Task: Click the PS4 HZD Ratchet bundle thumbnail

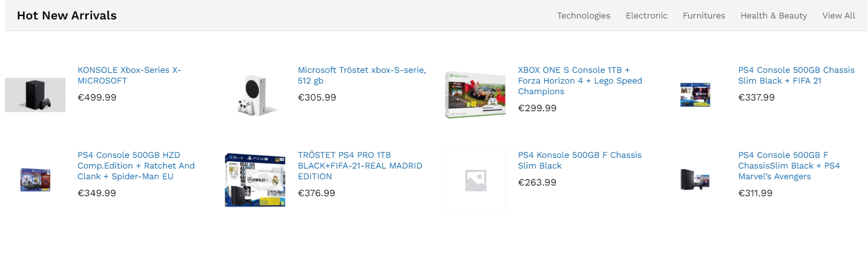Action: coord(35,180)
